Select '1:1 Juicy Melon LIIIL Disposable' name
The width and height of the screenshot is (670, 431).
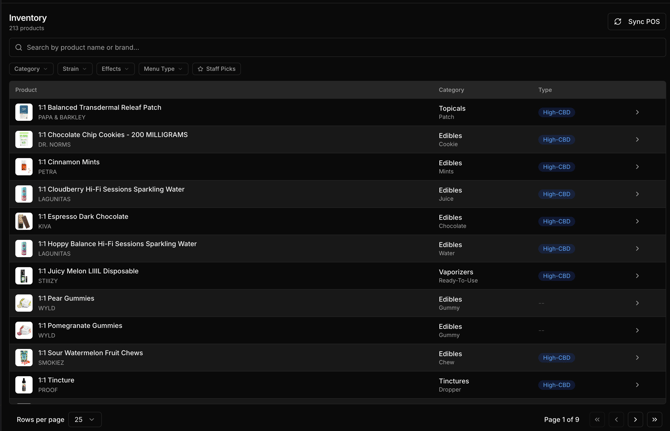tap(88, 271)
